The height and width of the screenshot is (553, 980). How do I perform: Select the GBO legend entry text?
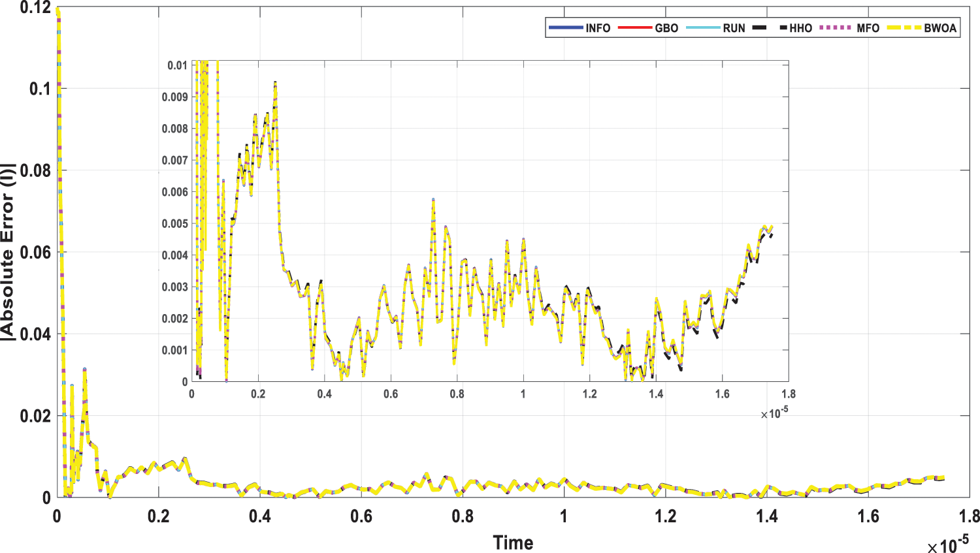click(666, 28)
